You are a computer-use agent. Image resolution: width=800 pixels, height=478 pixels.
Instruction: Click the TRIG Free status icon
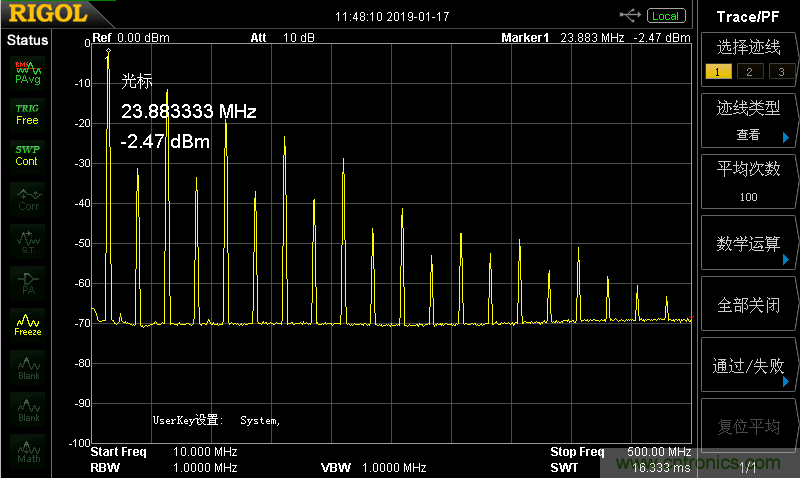(x=27, y=113)
